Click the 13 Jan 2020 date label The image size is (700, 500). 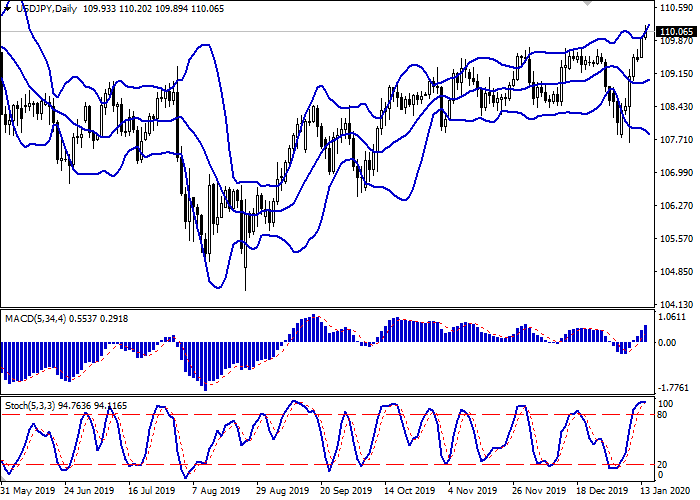pos(666,490)
